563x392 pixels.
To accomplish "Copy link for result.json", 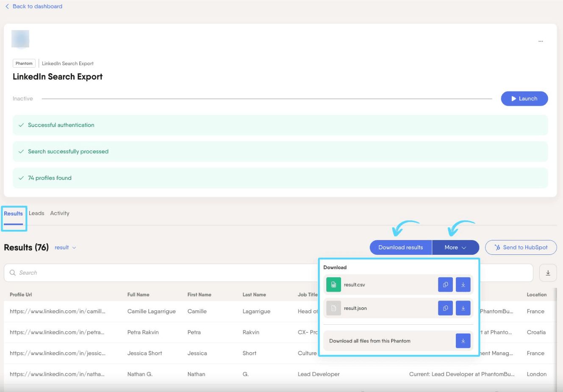I will pos(445,308).
